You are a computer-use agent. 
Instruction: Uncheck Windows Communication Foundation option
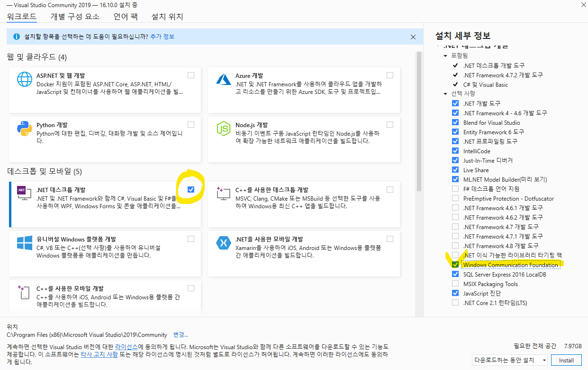pos(455,265)
